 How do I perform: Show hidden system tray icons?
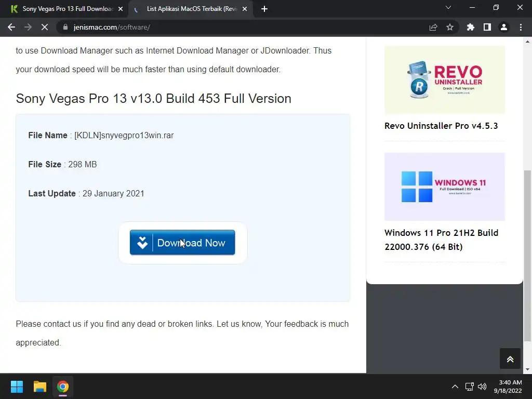tap(455, 387)
